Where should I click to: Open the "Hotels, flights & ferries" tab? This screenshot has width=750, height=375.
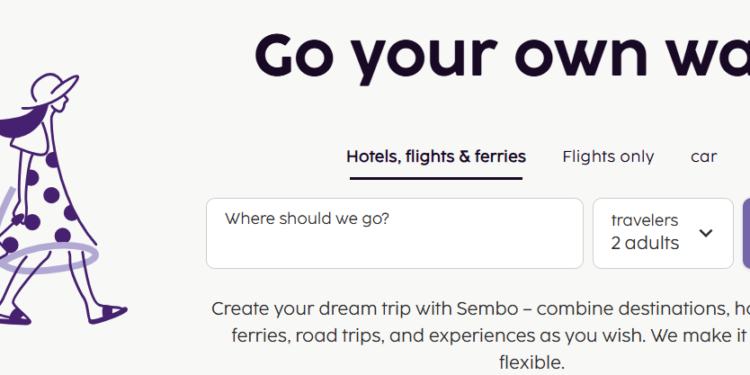point(436,157)
